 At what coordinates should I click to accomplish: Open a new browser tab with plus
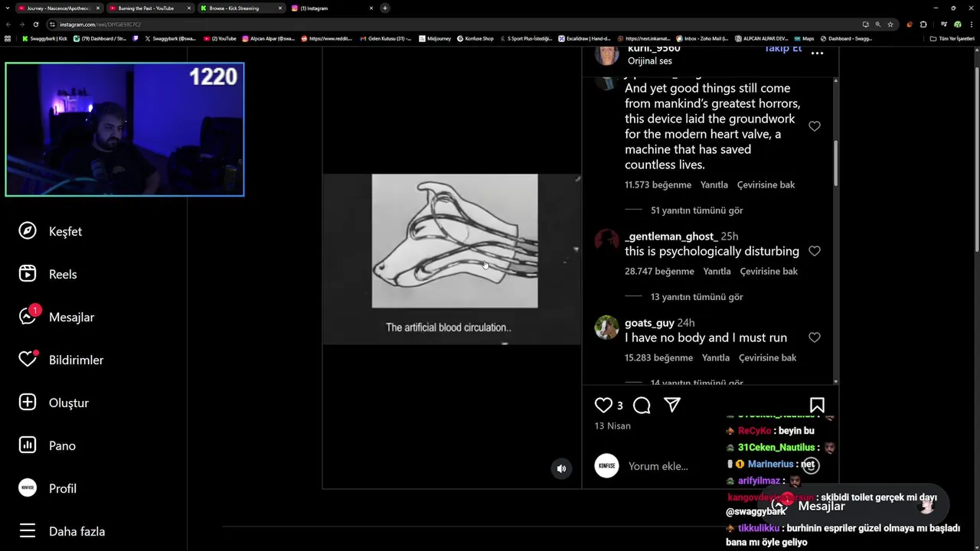(x=385, y=8)
